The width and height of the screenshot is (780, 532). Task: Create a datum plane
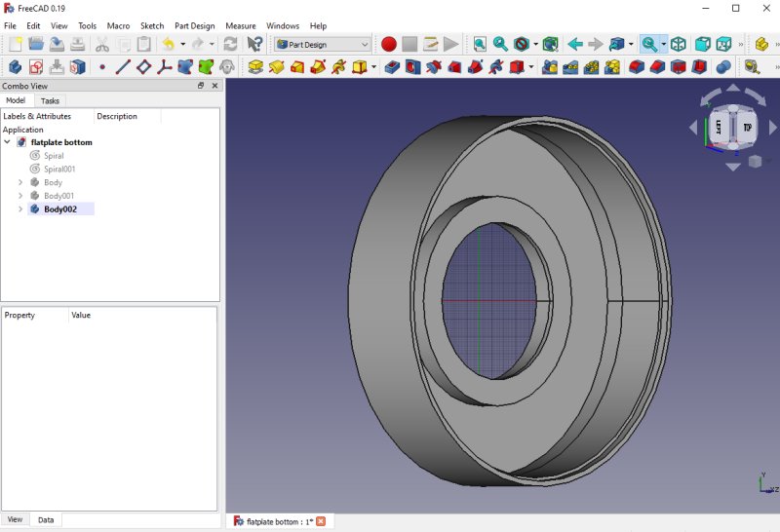(x=143, y=66)
